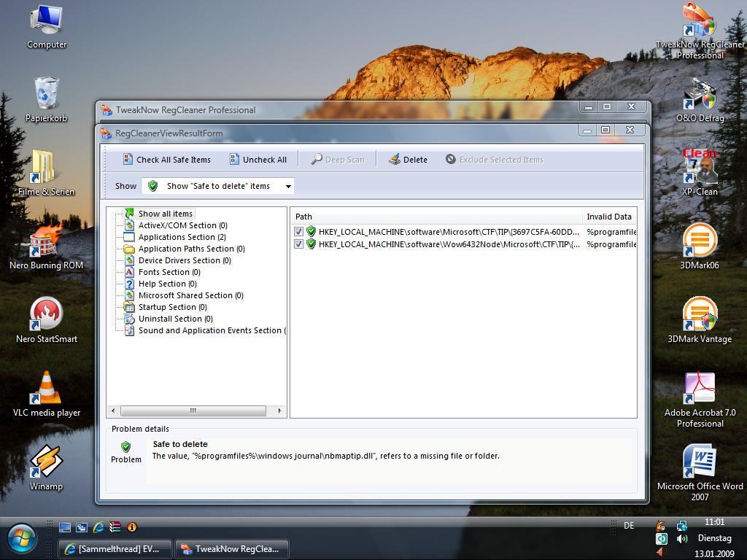Image resolution: width=747 pixels, height=560 pixels.
Task: Click the TweakNow RegCleaner Professional title bar
Action: click(x=338, y=110)
